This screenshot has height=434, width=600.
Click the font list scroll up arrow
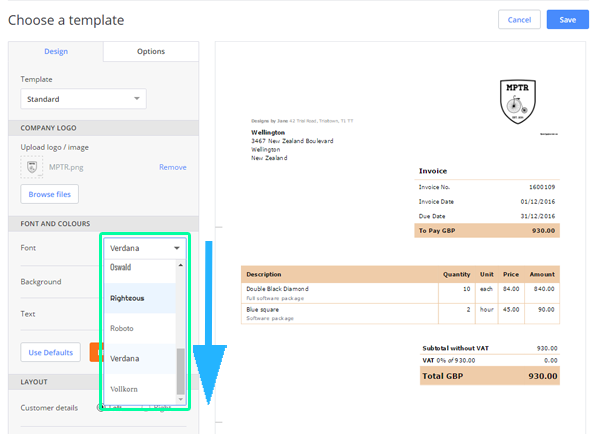181,265
